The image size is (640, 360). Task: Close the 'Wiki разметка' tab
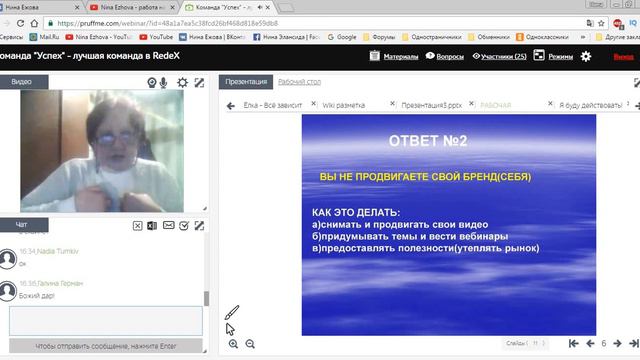[392, 104]
